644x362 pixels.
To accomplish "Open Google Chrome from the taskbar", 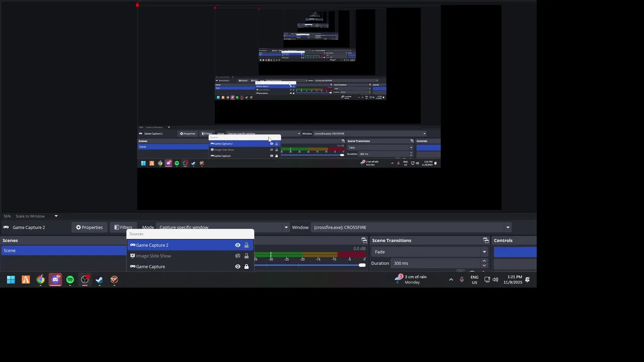I will tap(40, 280).
